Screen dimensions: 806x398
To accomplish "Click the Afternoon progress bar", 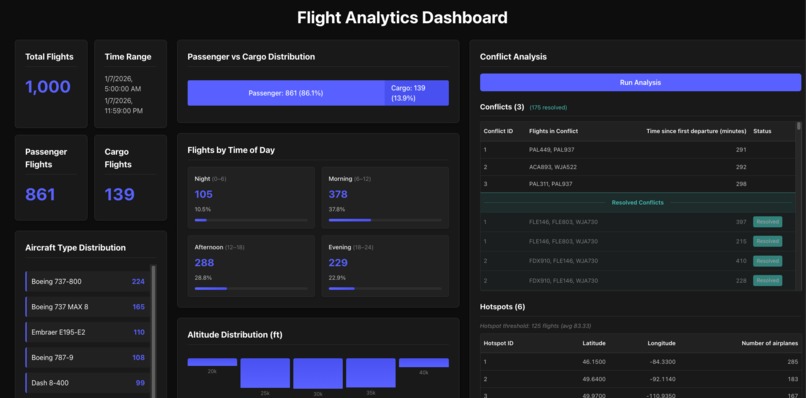I will (251, 288).
